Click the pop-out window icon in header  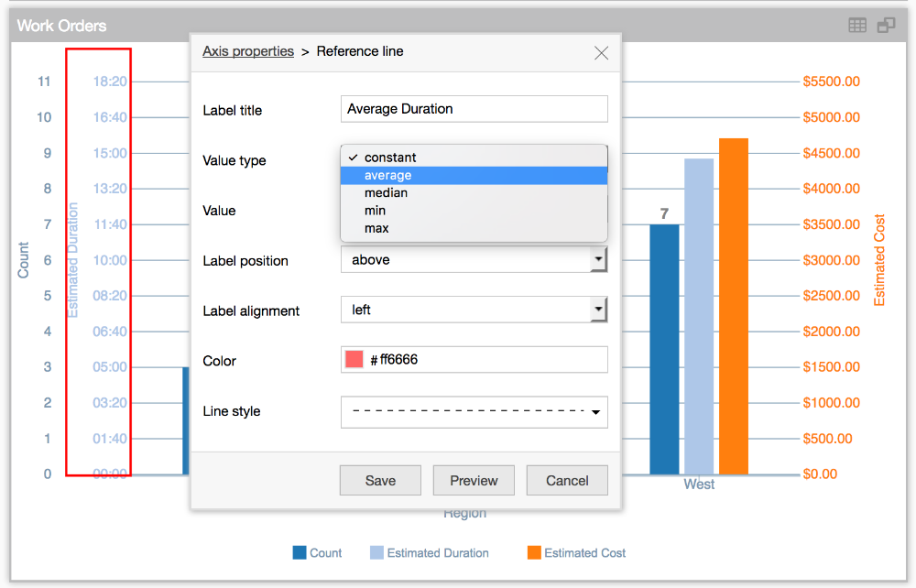click(886, 26)
